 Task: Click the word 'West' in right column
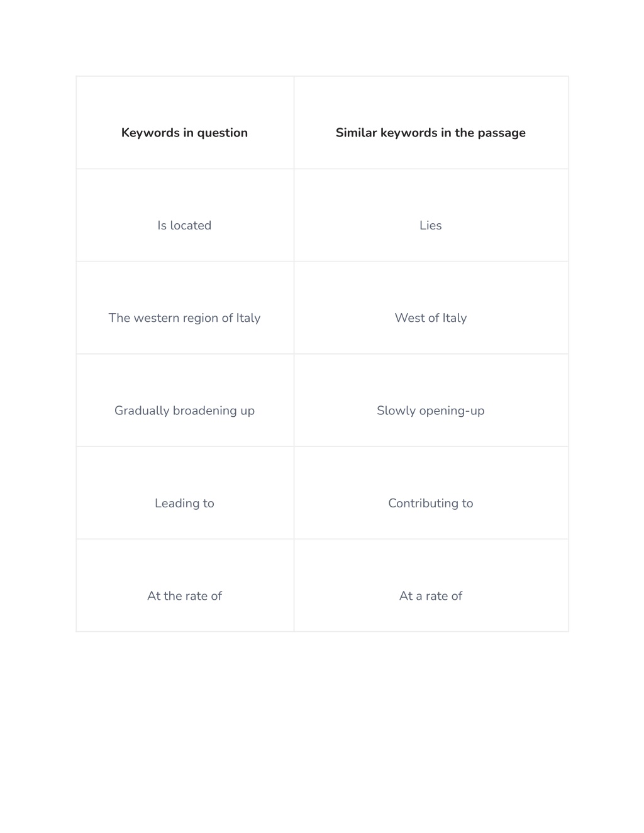[x=409, y=318]
